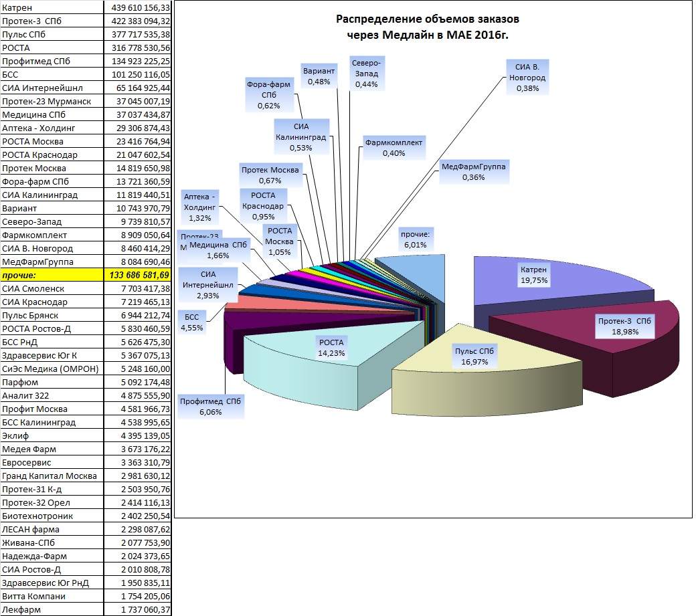Select the "Пульс Брянск" cell
Screen dimensions: 696x616
[x=52, y=315]
